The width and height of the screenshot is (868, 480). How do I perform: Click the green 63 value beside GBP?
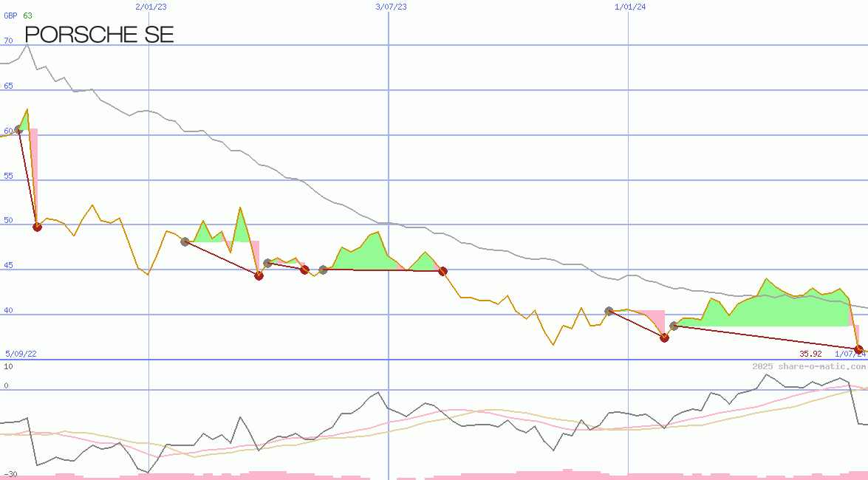pyautogui.click(x=27, y=16)
